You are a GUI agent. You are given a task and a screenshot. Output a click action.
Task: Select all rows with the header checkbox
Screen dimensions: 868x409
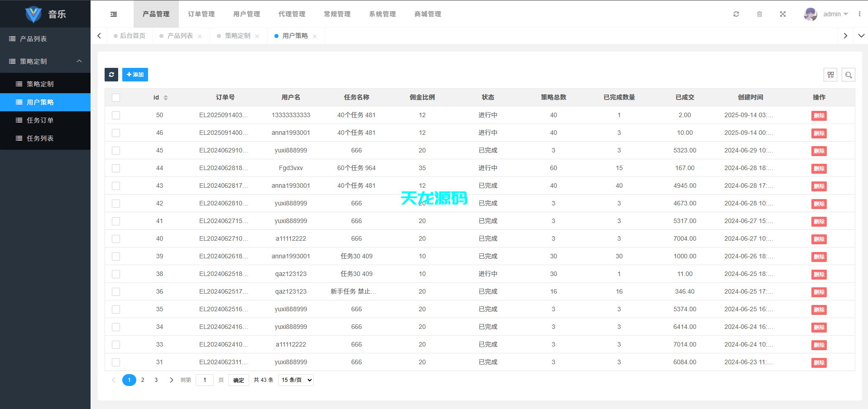pos(116,98)
